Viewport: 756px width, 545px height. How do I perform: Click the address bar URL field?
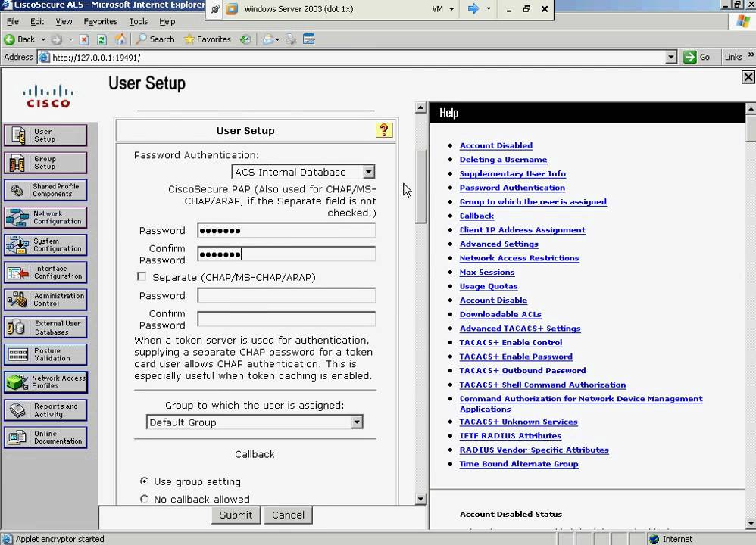[352, 58]
